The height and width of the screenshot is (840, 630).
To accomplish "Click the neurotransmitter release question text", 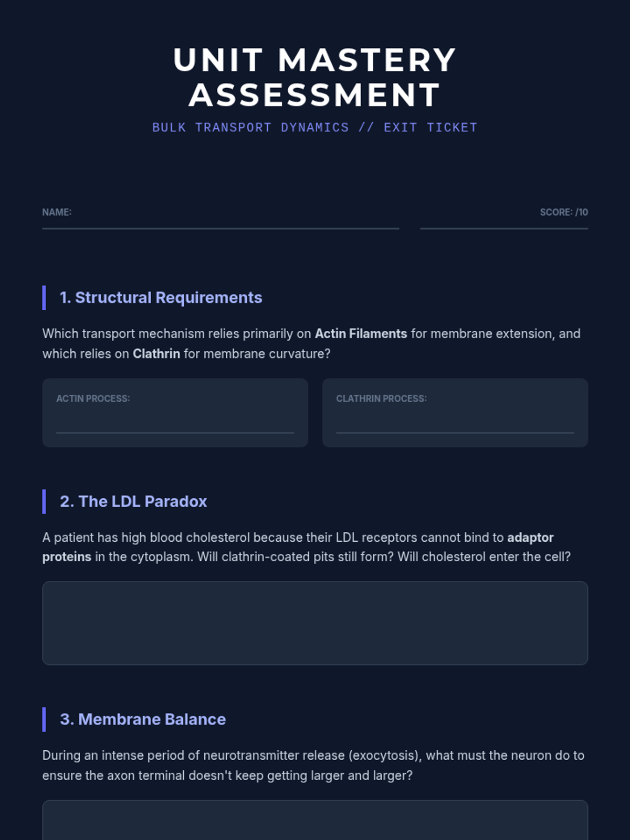I will (313, 765).
